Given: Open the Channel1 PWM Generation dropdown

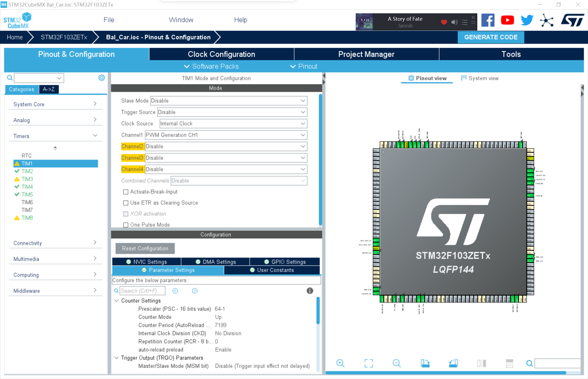Looking at the screenshot, I should tap(226, 135).
